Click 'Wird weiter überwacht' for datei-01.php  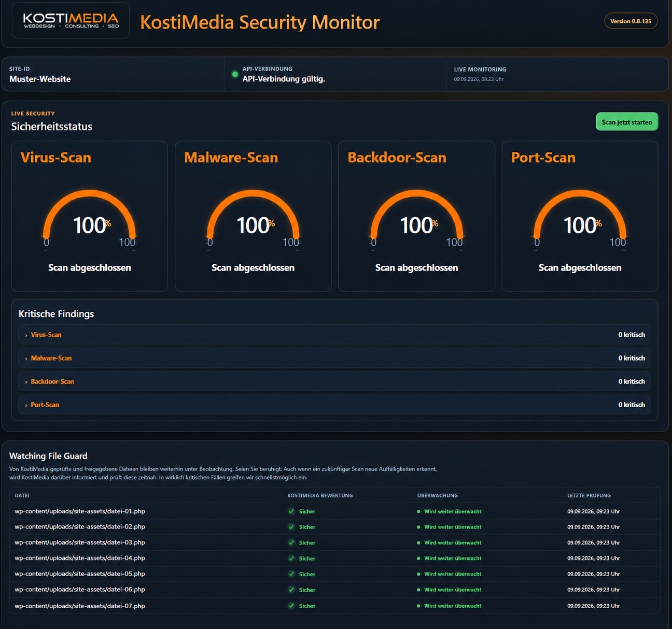(x=453, y=511)
